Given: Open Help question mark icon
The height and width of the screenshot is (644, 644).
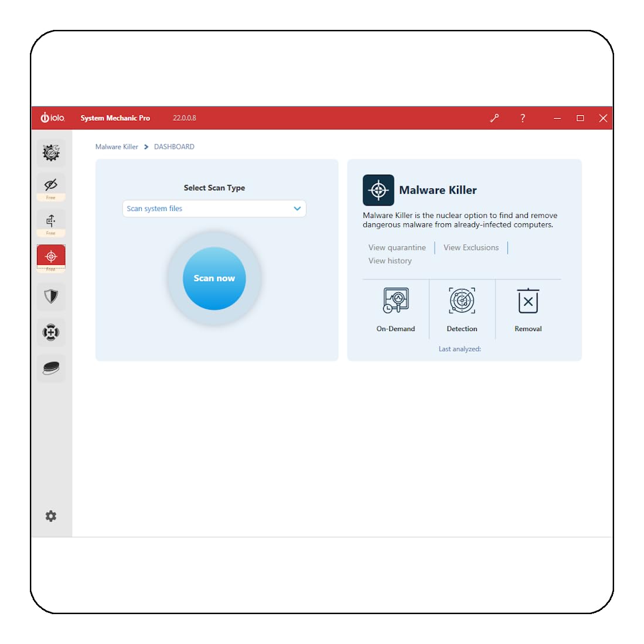Looking at the screenshot, I should (523, 118).
